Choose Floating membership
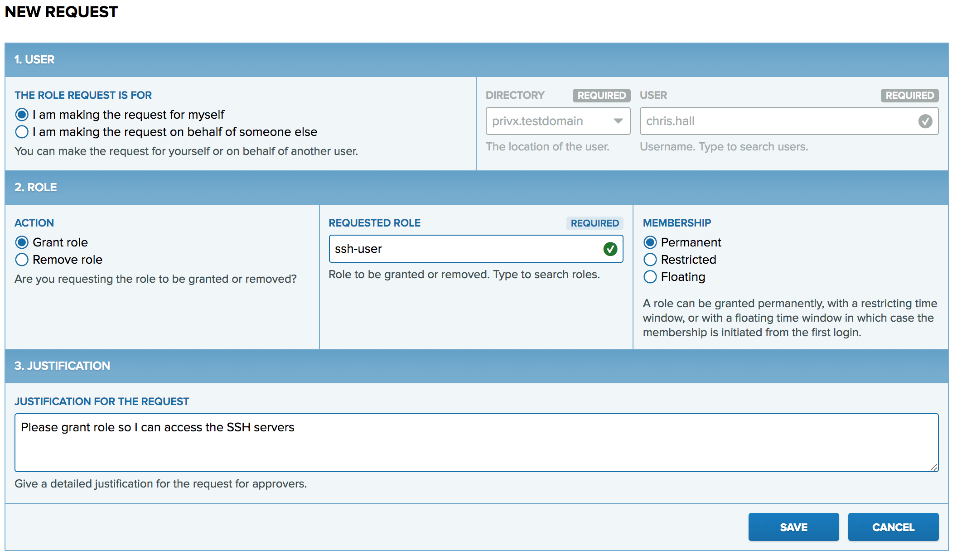 pyautogui.click(x=650, y=277)
